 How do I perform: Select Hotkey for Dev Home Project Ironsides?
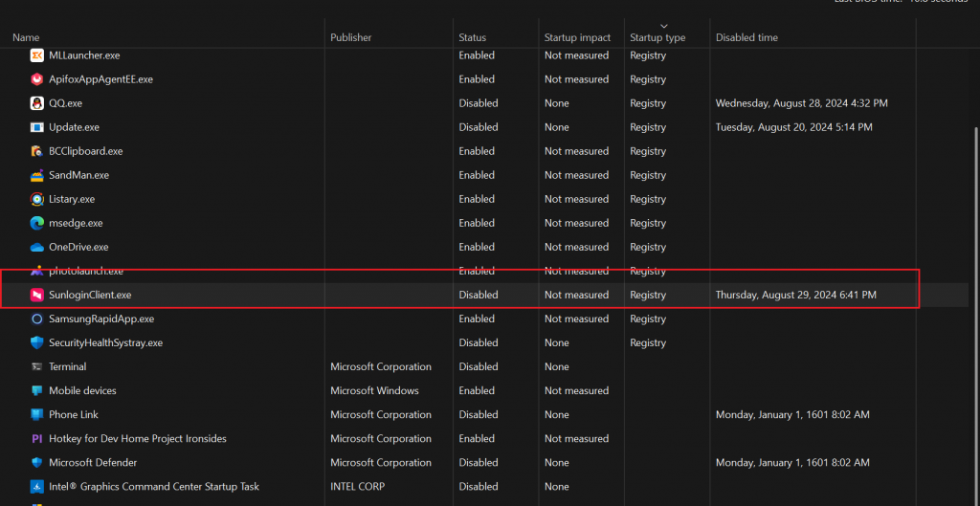pyautogui.click(x=138, y=439)
